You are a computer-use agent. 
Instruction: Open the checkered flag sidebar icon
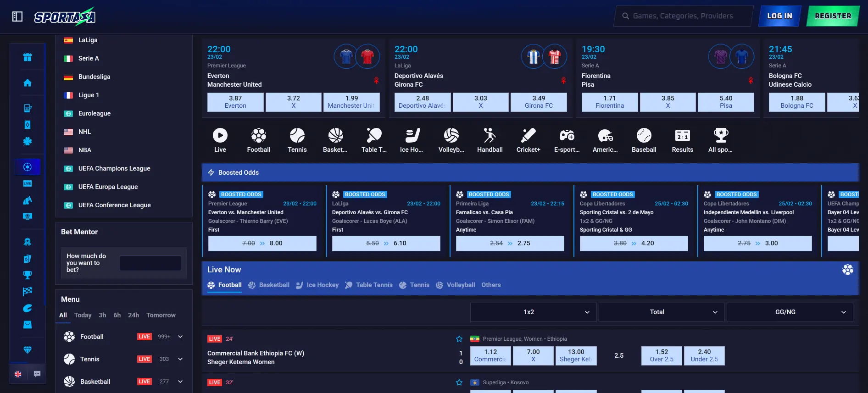[28, 292]
